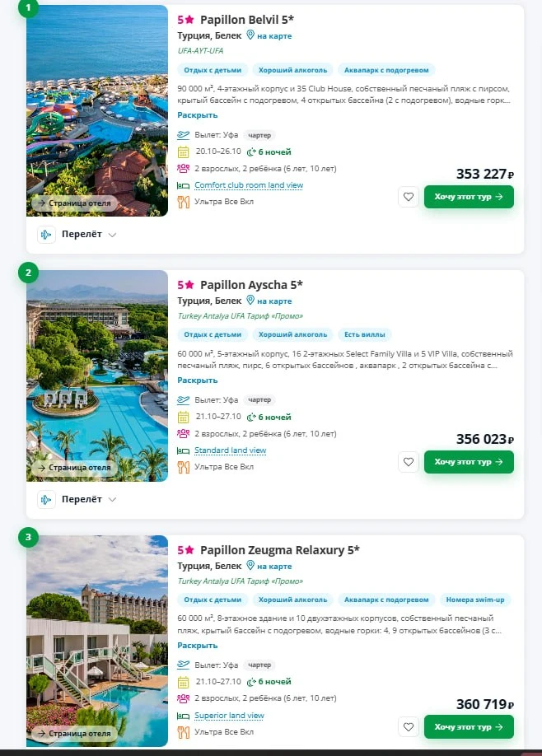The image size is (542, 756).
Task: Favorite the Papillon Ayscha tour heart
Action: coord(409,462)
